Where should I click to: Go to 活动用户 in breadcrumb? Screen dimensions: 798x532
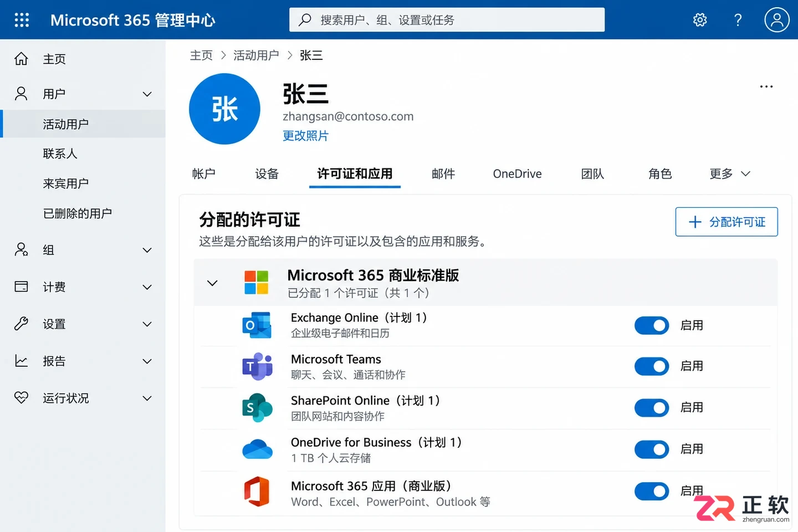256,55
